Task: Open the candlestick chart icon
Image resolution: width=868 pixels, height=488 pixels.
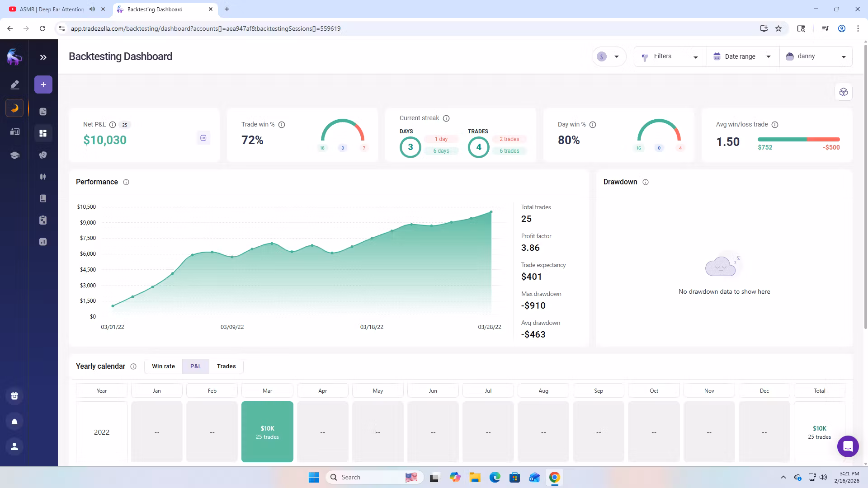Action: tap(43, 177)
